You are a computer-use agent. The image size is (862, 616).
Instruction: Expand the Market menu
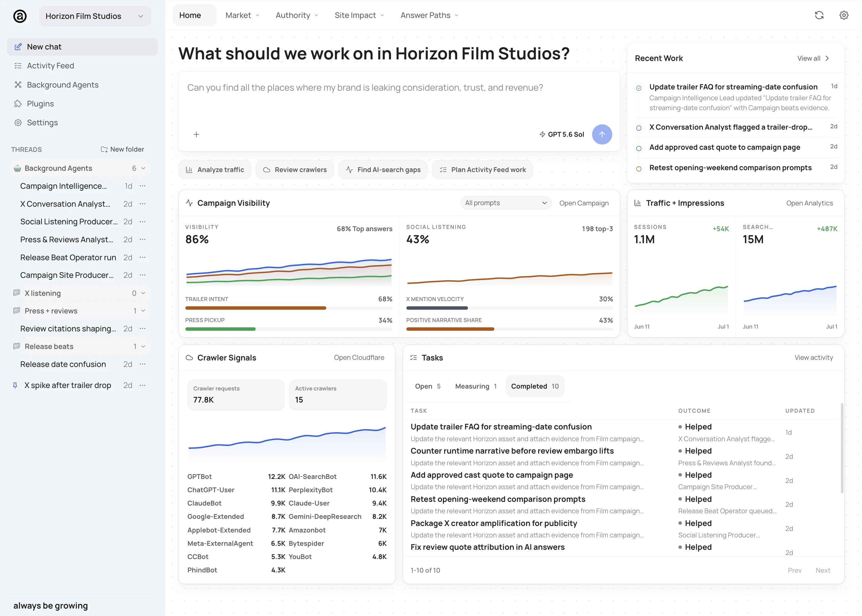[242, 15]
